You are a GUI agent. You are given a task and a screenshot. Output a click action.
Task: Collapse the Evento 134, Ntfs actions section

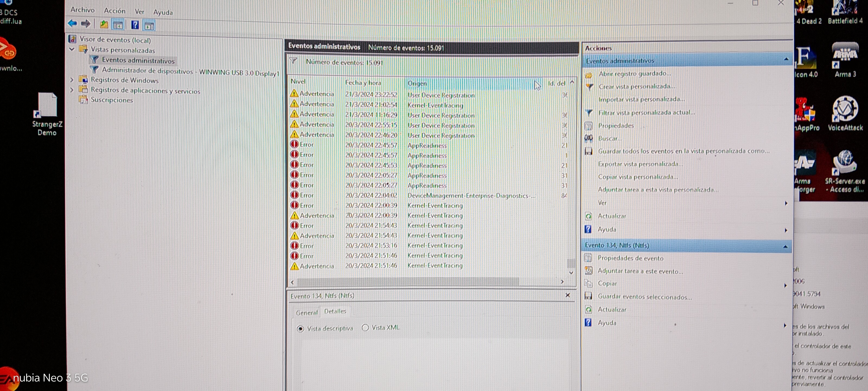pyautogui.click(x=785, y=247)
